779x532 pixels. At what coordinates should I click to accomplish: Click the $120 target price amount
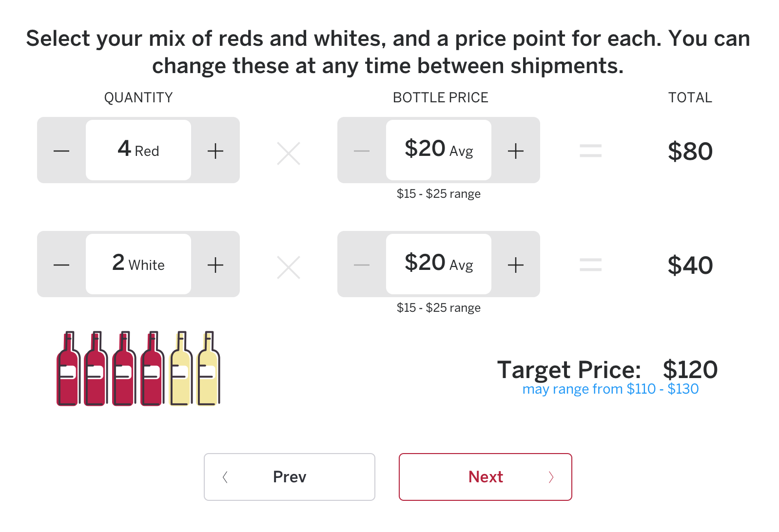click(690, 369)
